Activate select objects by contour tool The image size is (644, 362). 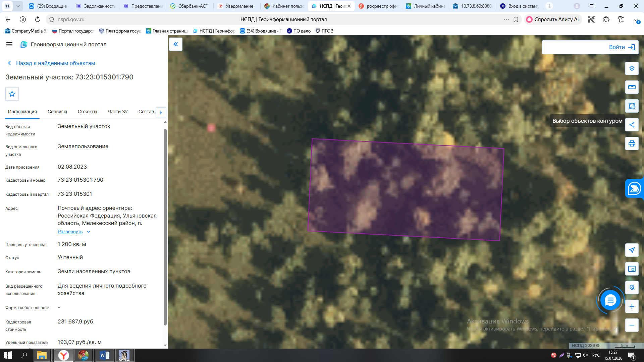[632, 106]
